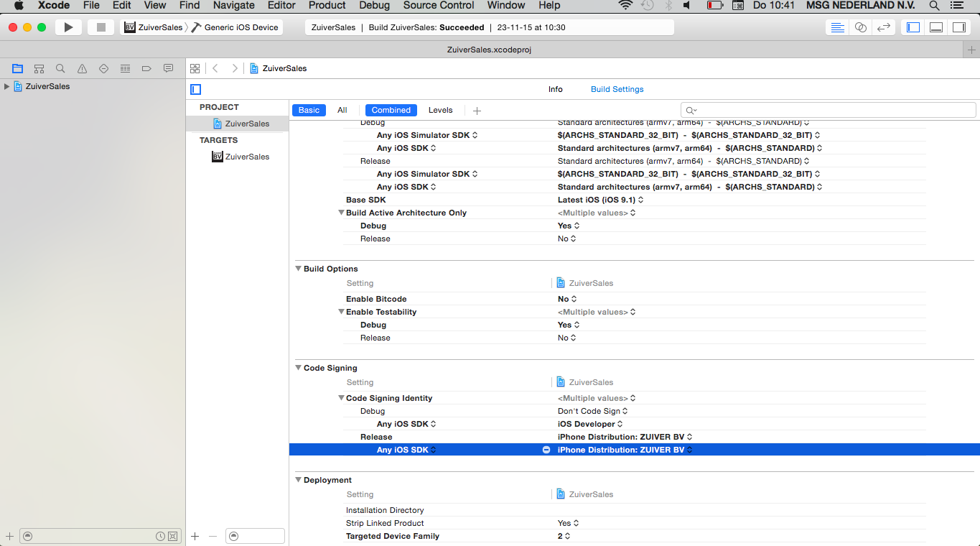This screenshot has width=980, height=546.
Task: Switch to the Build Settings tab
Action: coord(617,89)
